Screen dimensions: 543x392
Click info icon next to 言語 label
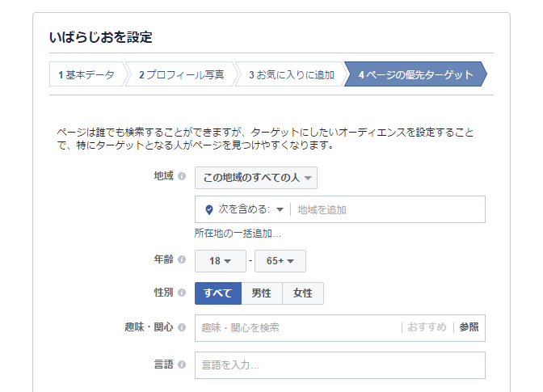click(x=182, y=365)
